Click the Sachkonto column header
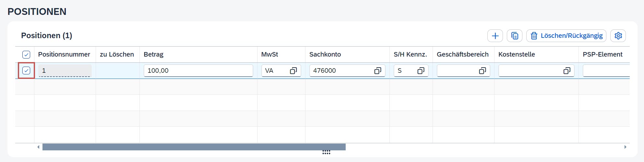The height and width of the screenshot is (162, 644). point(325,55)
